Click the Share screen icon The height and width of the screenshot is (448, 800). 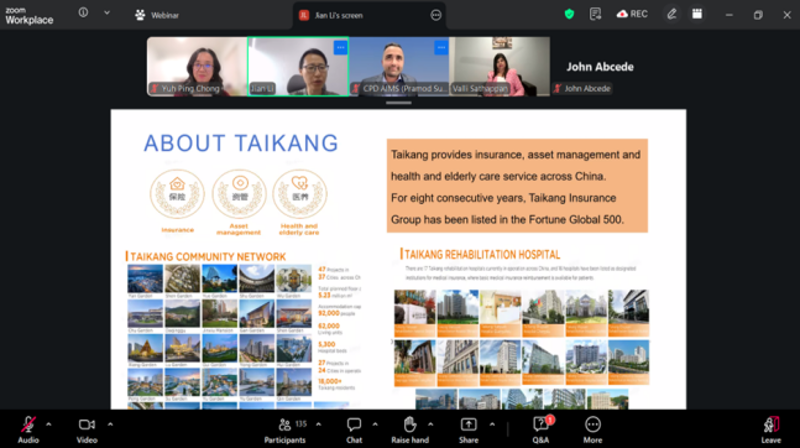468,425
